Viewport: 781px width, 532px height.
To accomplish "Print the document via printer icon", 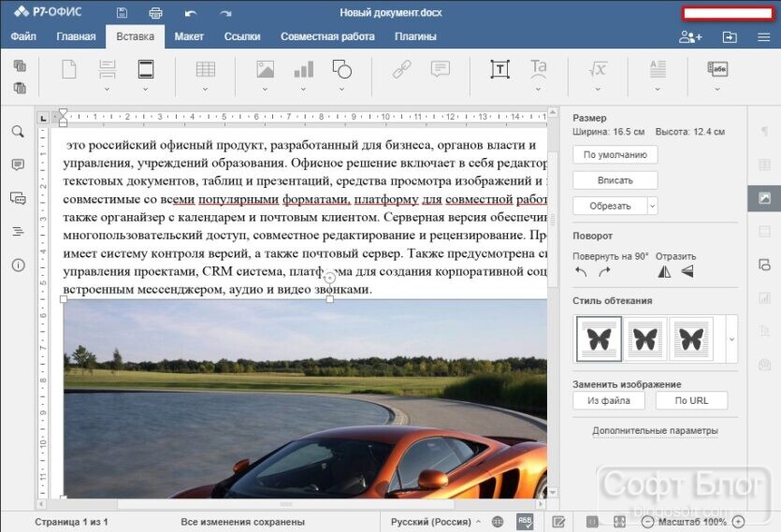I will [156, 13].
